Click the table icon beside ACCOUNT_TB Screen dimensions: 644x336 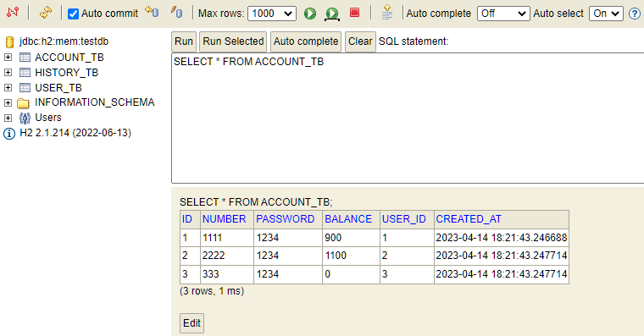[x=25, y=58]
